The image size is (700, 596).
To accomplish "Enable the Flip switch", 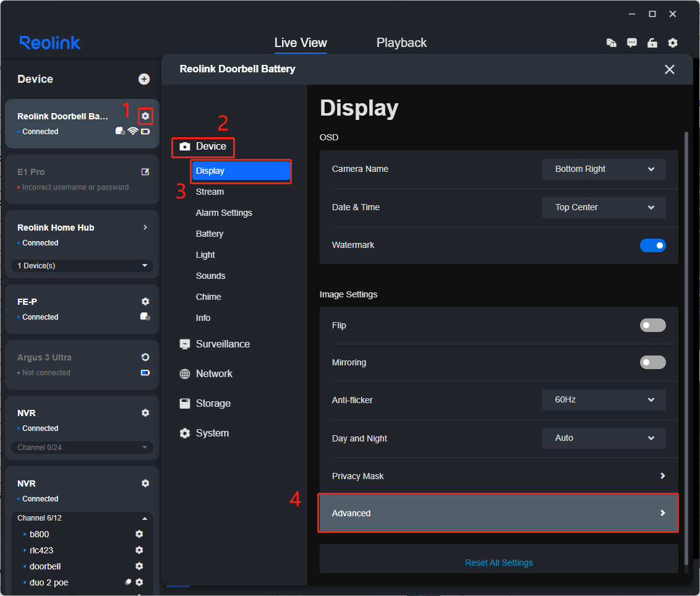I will point(652,325).
